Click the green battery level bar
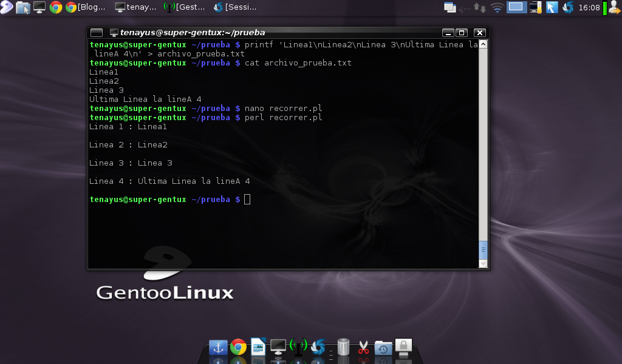Viewport: 622px width, 364px height. 604,8
